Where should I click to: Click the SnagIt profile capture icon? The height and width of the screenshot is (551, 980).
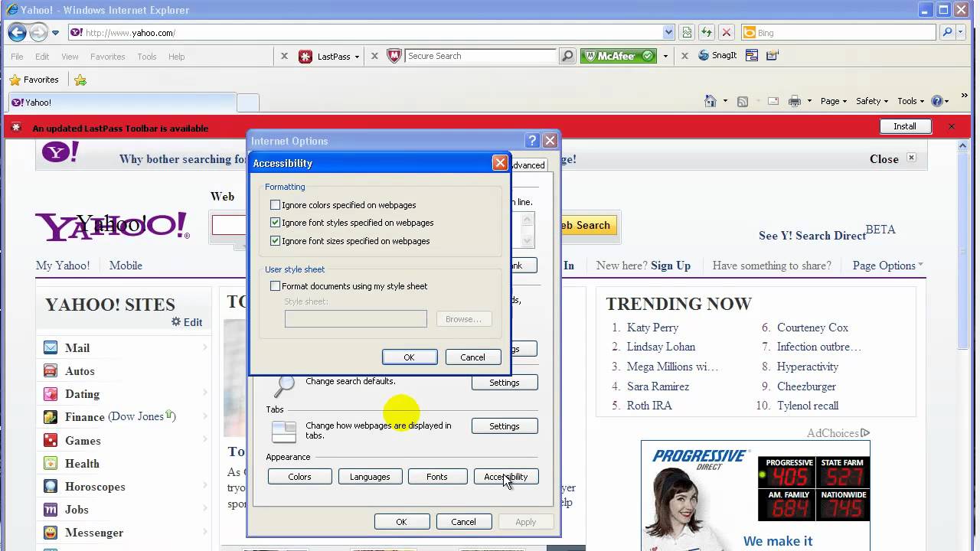[x=772, y=56]
